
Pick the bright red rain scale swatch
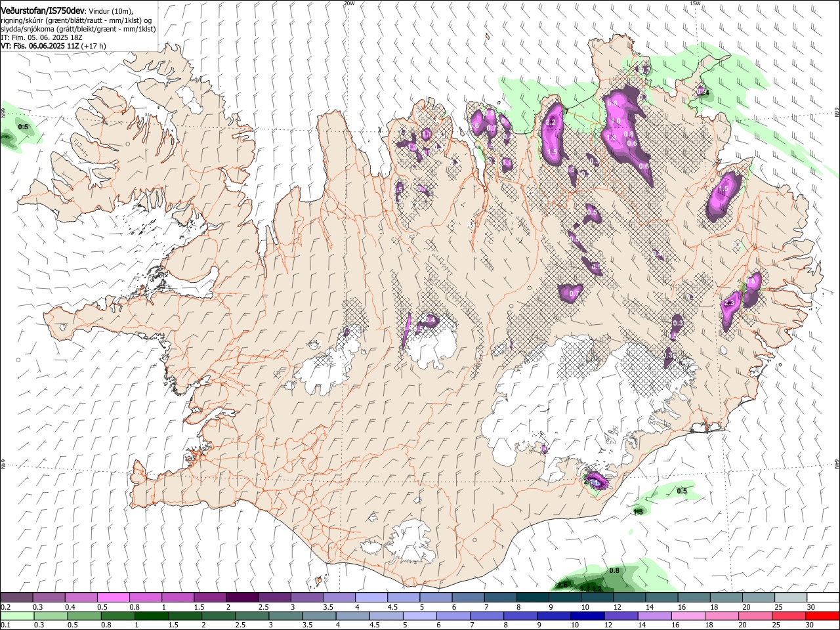pos(822,616)
